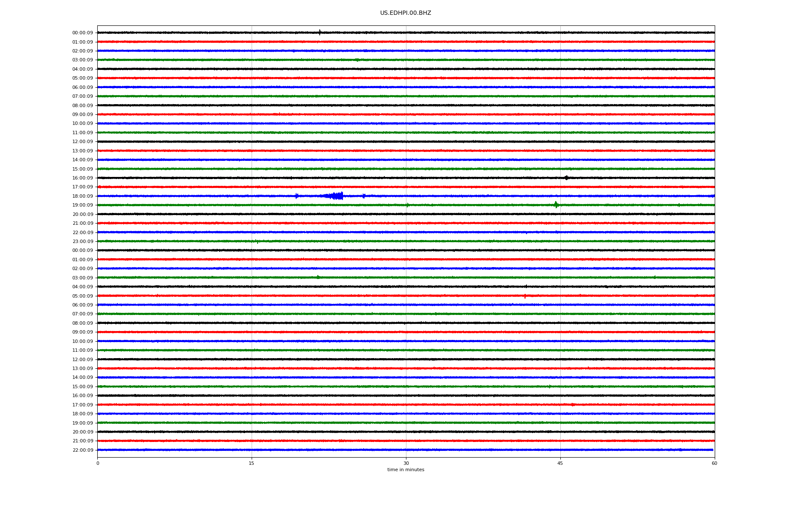Click the x-axis tick label 30
Screen dimensions: 812x508
point(406,463)
